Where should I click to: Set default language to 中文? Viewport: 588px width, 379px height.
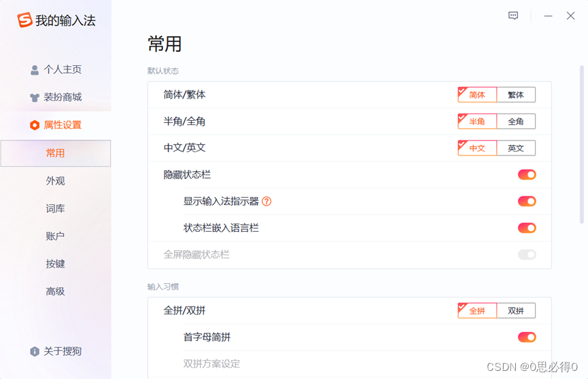click(477, 148)
